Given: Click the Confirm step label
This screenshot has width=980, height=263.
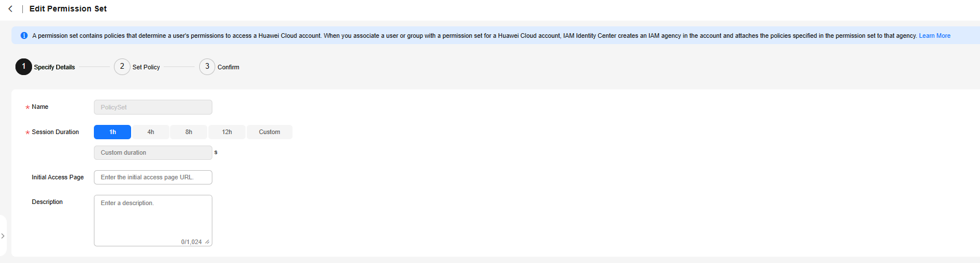Looking at the screenshot, I should pyautogui.click(x=228, y=67).
